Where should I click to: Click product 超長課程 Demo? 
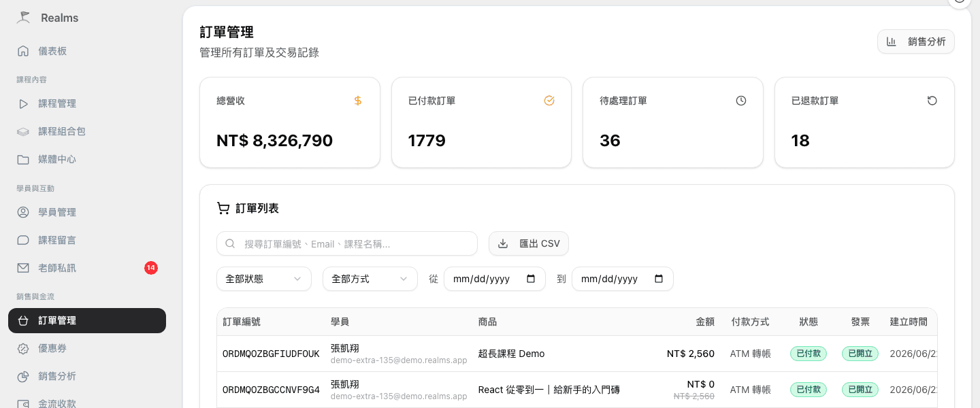pos(512,354)
